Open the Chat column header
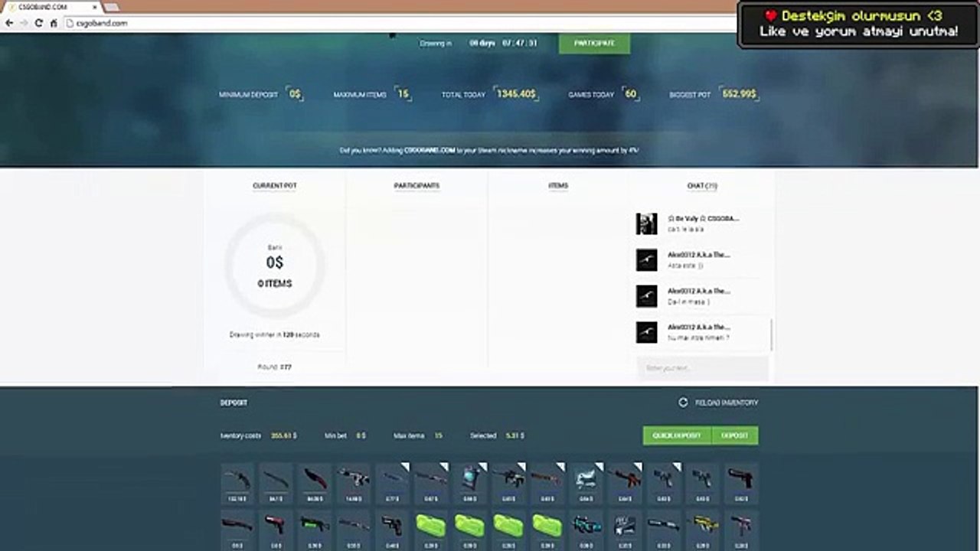Viewport: 980px width, 551px height. 701,186
